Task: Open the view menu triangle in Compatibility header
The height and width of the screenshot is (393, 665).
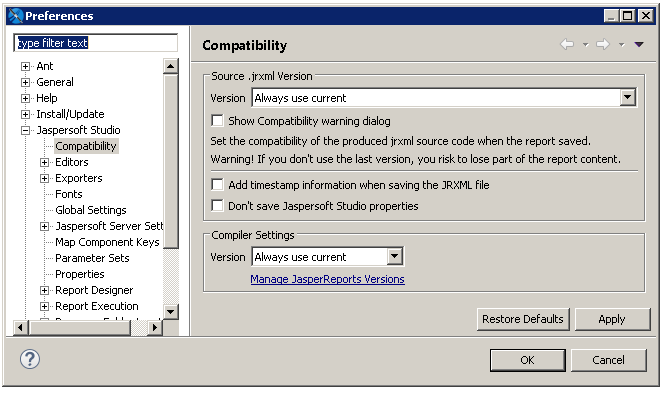Action: click(639, 44)
